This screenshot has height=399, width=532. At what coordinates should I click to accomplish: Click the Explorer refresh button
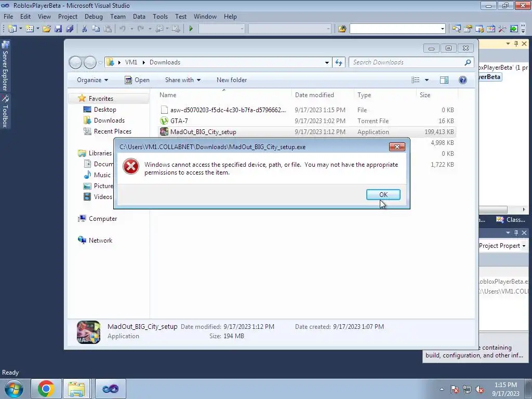[x=339, y=62]
